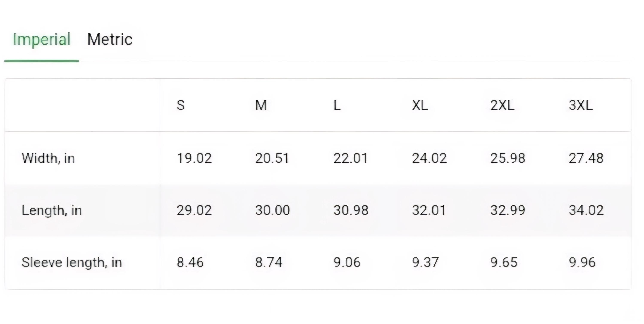Viewport: 644px width, 324px height.
Task: Click the M size column header
Action: click(x=261, y=105)
